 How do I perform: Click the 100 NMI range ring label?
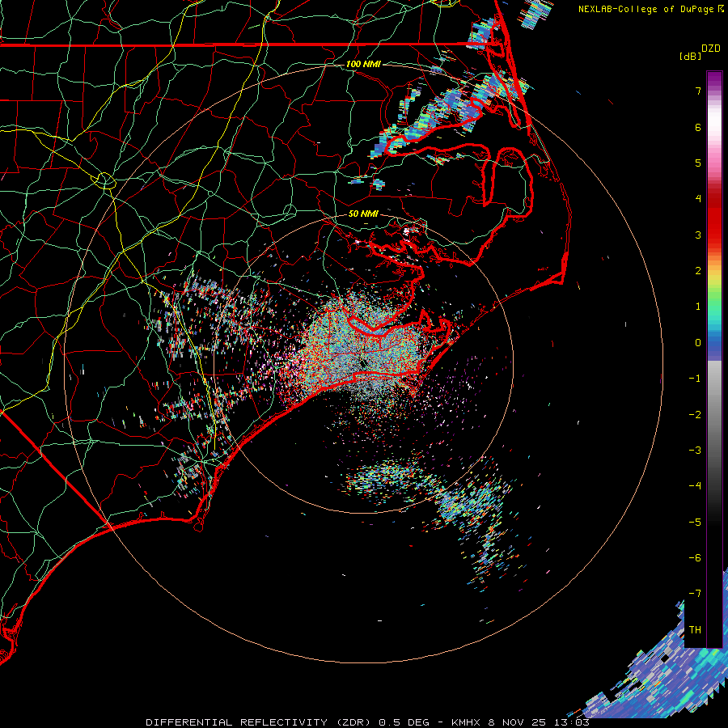[x=363, y=64]
